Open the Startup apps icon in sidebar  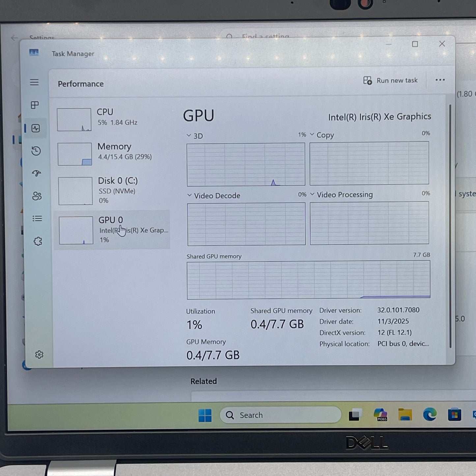37,173
